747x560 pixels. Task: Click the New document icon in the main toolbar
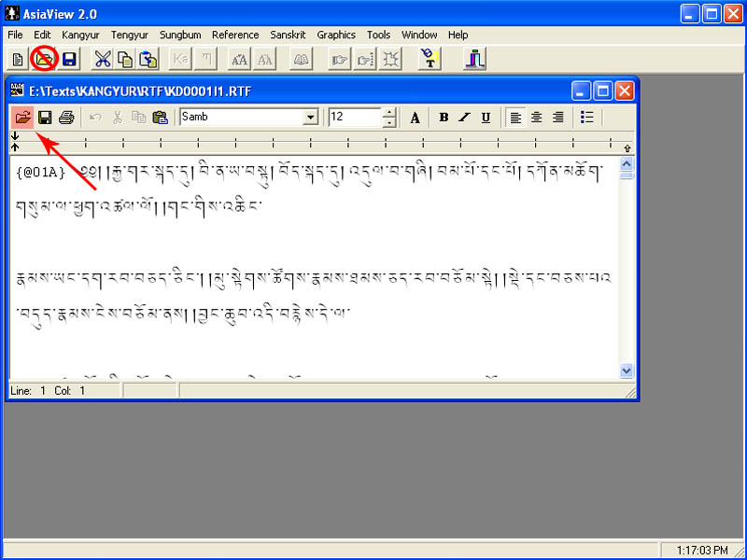click(x=18, y=59)
